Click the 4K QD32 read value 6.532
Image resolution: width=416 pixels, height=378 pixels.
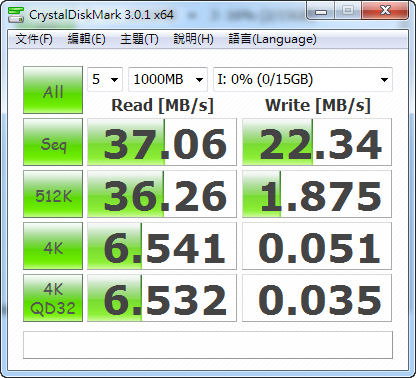162,298
